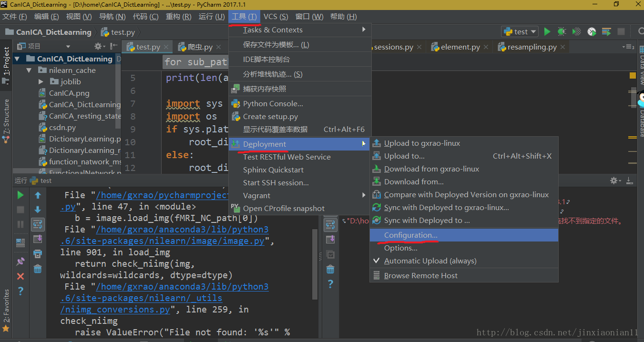Select Sync with Deployed to ... entry
Viewport: 644px width, 342px height.
click(x=464, y=220)
